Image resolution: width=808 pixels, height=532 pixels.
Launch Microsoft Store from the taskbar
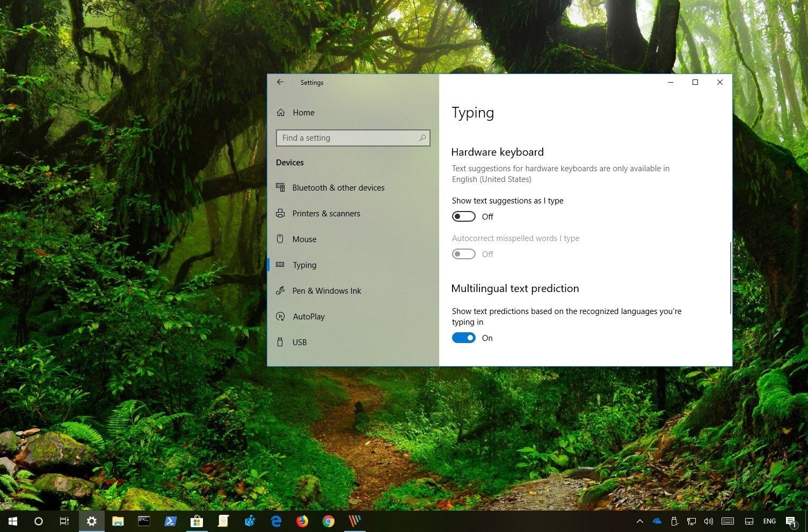(196, 521)
